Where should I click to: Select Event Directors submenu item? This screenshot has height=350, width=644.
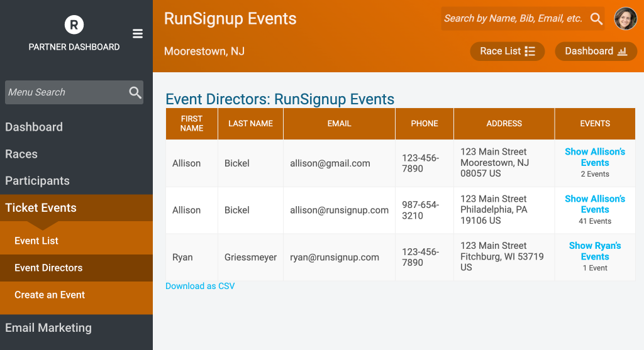(x=76, y=268)
